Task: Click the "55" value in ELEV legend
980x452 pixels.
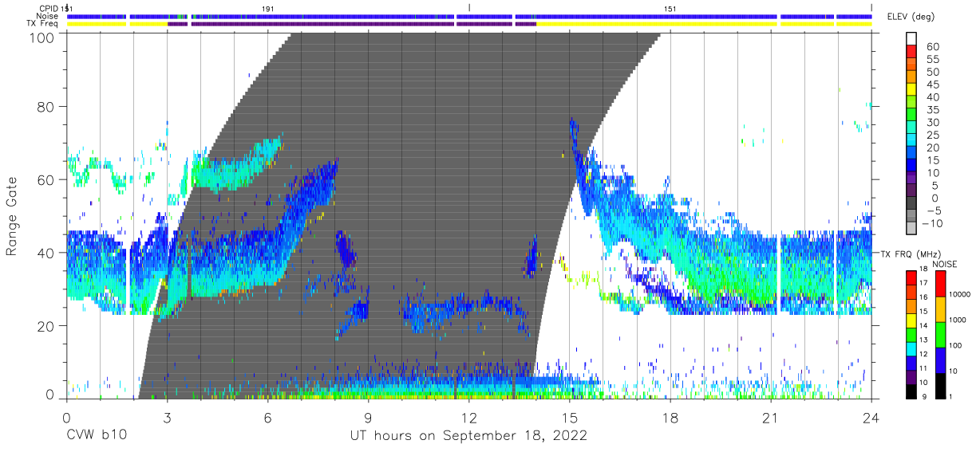Action: tap(932, 60)
